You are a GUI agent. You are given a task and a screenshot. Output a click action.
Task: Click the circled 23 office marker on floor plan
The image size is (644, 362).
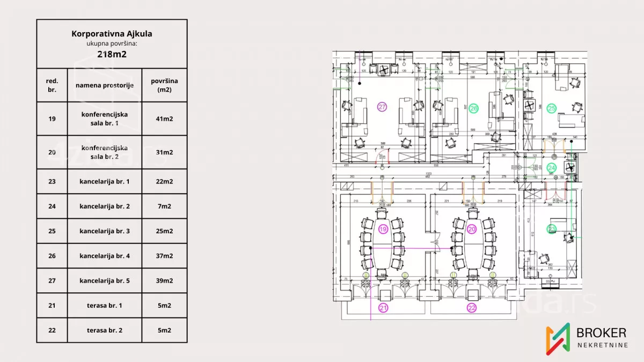(x=552, y=229)
